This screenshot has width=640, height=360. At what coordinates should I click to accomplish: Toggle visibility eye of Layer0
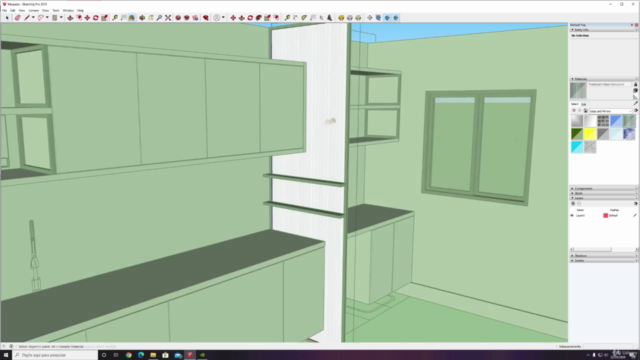click(x=572, y=216)
